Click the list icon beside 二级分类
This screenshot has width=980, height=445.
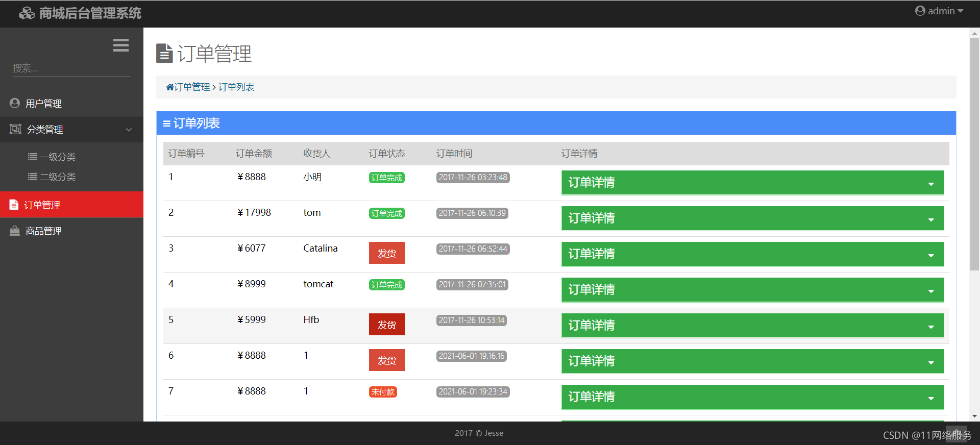[33, 177]
